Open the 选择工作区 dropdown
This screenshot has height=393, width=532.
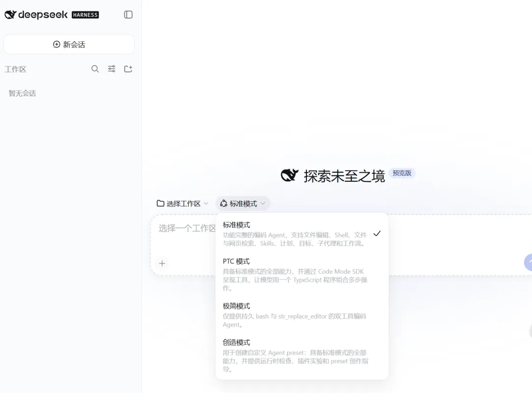pyautogui.click(x=183, y=203)
